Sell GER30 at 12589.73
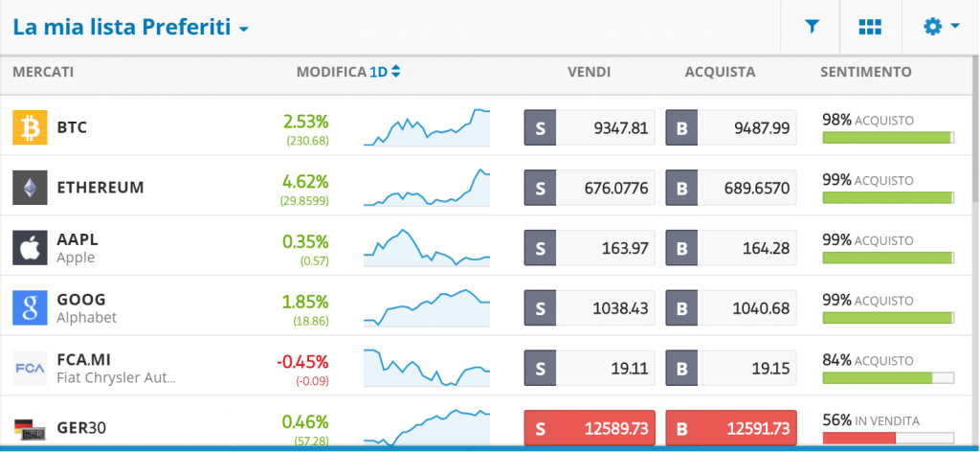The width and height of the screenshot is (980, 452). (x=590, y=428)
